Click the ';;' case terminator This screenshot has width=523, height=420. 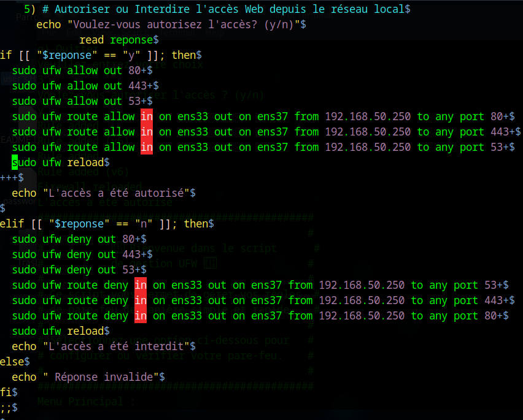6,408
